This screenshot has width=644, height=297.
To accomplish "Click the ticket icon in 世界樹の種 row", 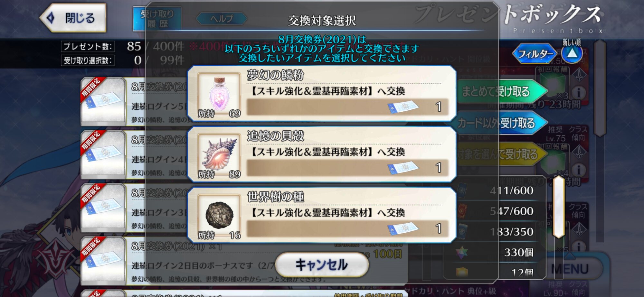I will pyautogui.click(x=403, y=229).
